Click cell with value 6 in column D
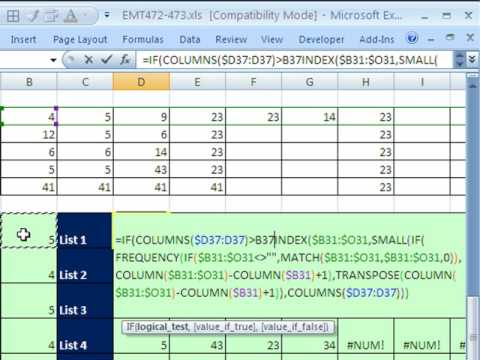 141,135
